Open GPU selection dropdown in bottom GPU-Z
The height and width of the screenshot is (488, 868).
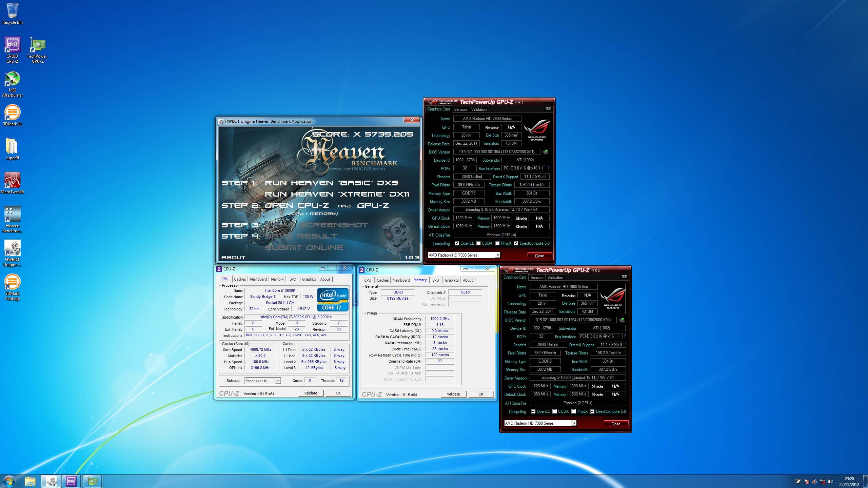click(x=540, y=423)
